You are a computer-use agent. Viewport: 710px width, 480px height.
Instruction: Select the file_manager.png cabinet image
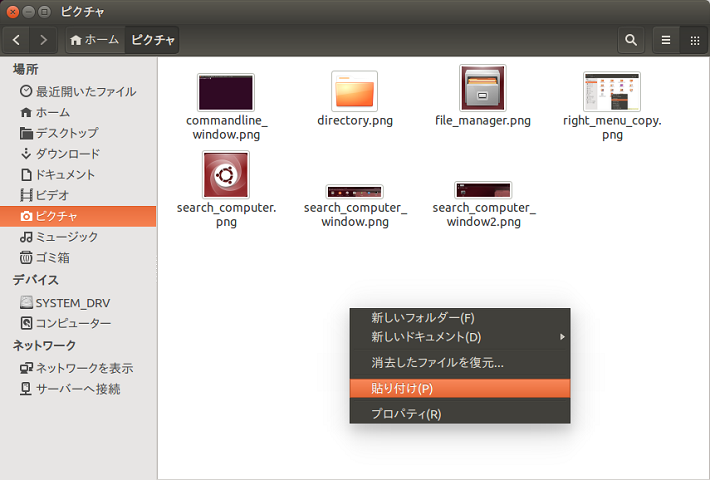point(483,88)
